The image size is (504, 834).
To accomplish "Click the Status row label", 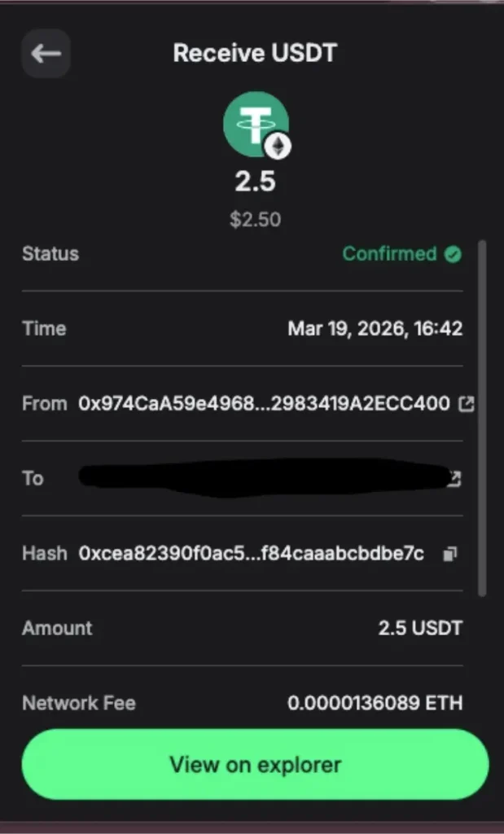I will [50, 253].
